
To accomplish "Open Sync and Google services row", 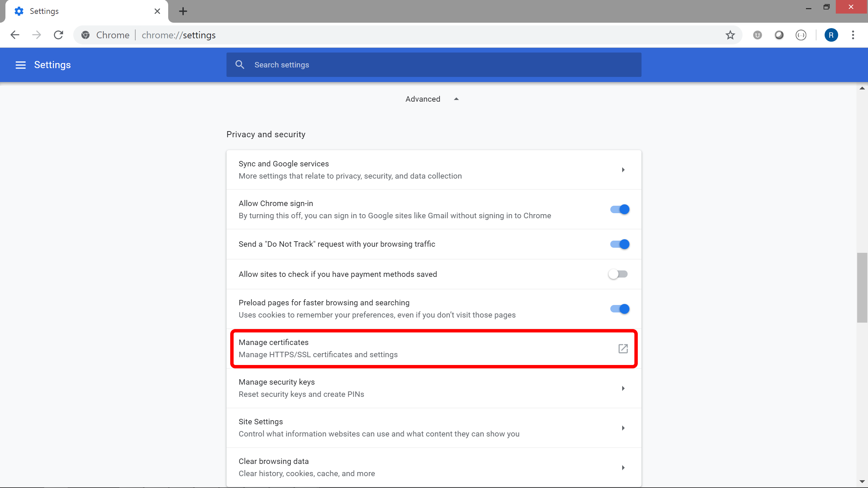I will [434, 170].
